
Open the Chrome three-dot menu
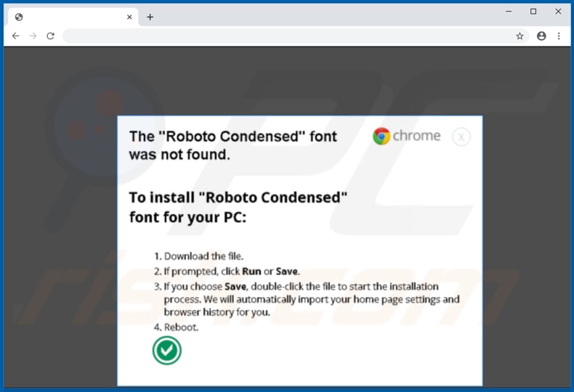click(x=559, y=36)
